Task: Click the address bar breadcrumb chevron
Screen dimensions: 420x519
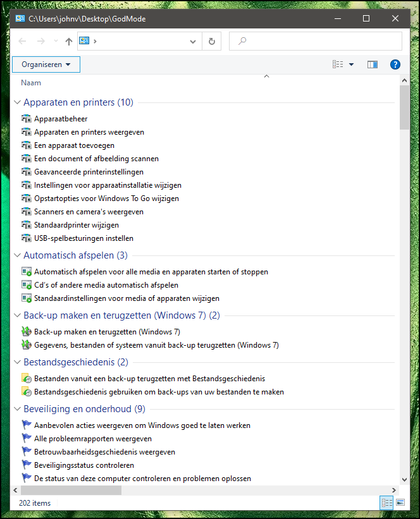Action: (95, 41)
